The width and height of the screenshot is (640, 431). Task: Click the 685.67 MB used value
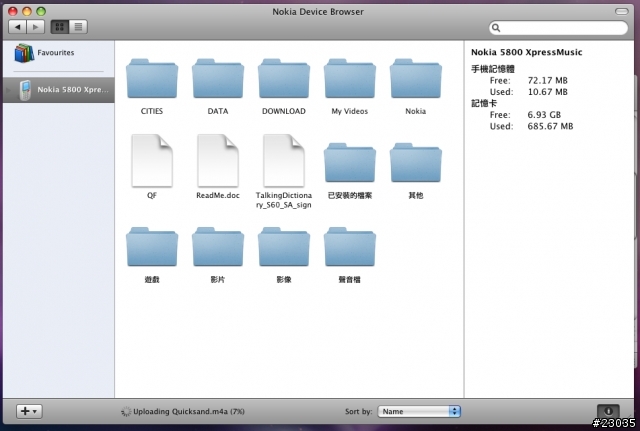[550, 126]
